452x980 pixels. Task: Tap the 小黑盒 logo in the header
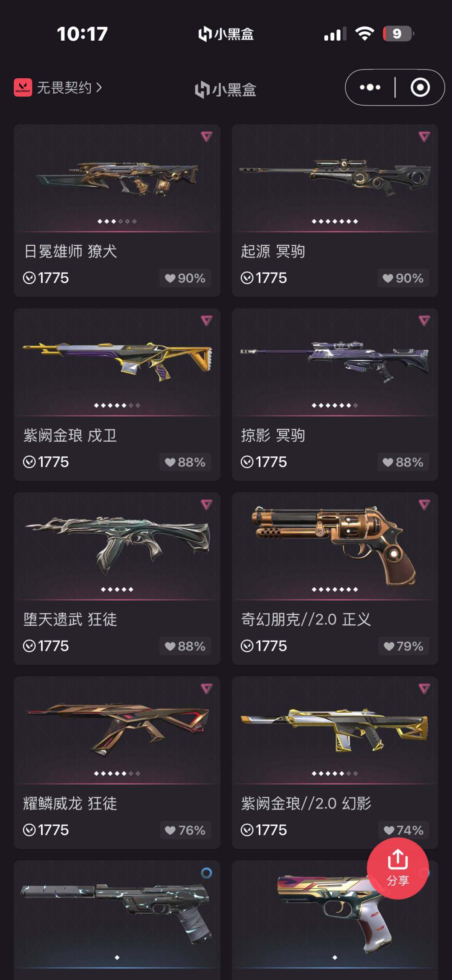click(x=226, y=90)
